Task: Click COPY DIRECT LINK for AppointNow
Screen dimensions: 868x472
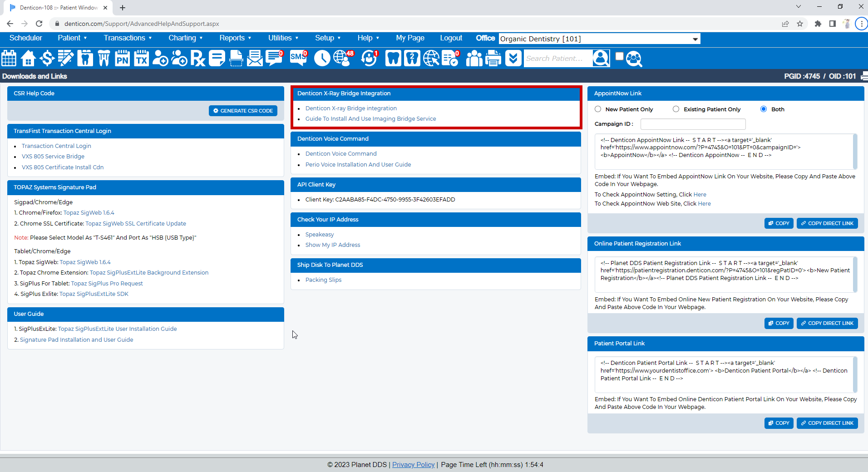Action: (x=827, y=223)
